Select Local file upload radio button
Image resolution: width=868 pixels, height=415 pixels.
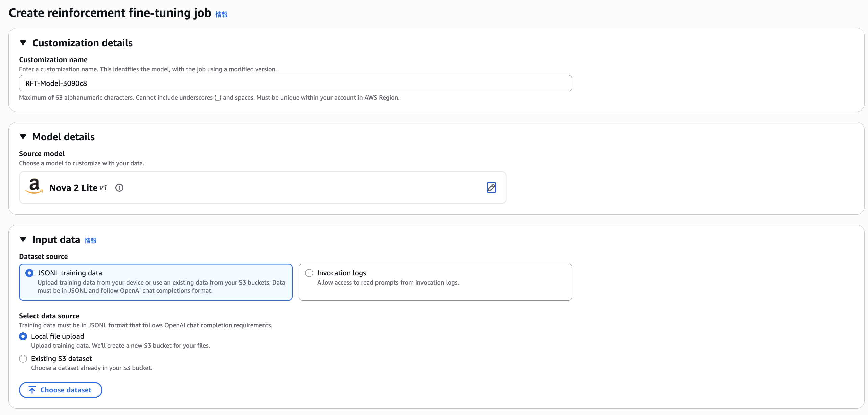coord(23,336)
